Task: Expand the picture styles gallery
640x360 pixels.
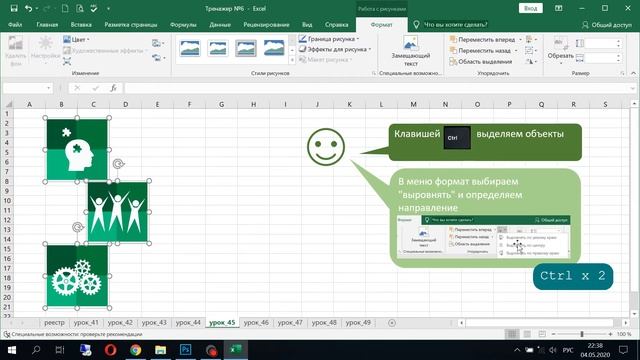Action: click(x=292, y=60)
